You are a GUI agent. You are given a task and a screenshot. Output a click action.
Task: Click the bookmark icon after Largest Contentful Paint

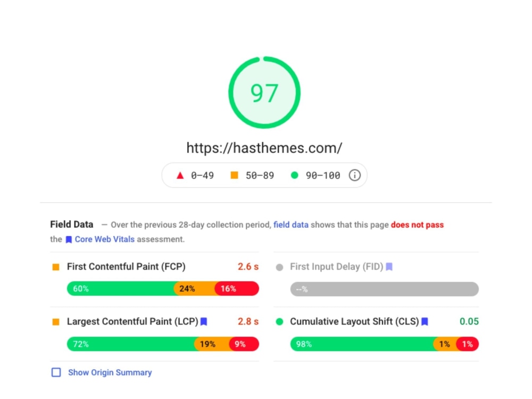(x=204, y=321)
